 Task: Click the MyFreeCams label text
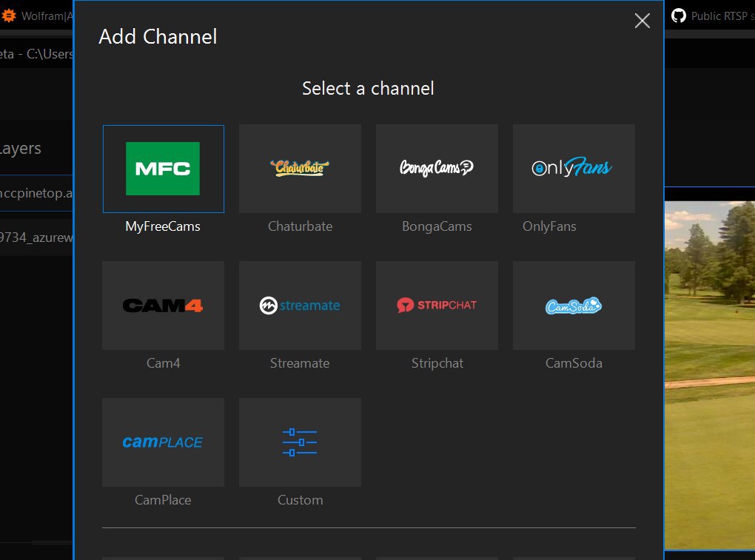tap(163, 226)
